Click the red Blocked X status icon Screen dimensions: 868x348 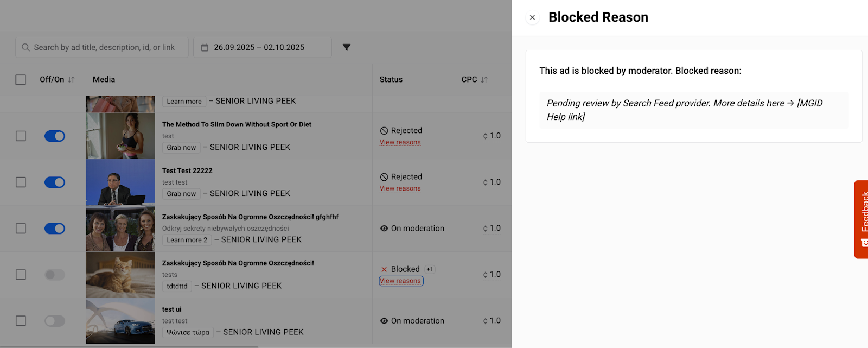tap(384, 269)
